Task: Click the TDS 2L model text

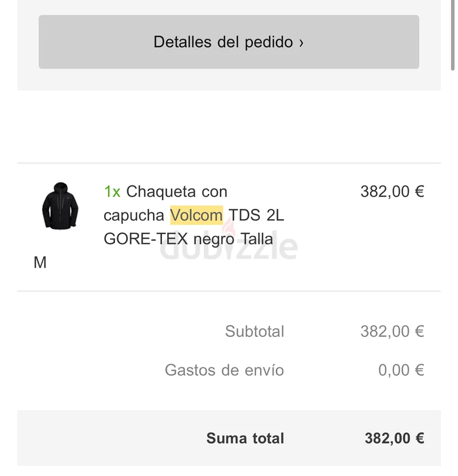Action: pyautogui.click(x=256, y=215)
